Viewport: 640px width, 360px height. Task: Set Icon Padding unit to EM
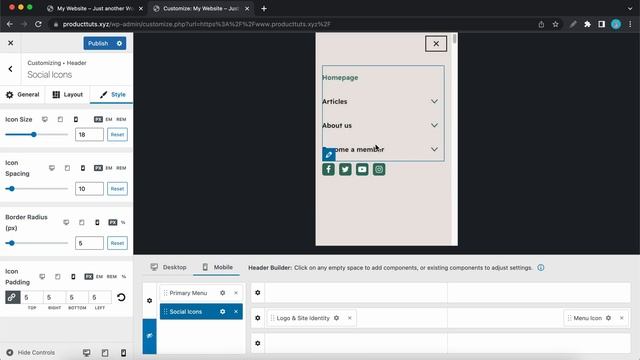pos(99,276)
